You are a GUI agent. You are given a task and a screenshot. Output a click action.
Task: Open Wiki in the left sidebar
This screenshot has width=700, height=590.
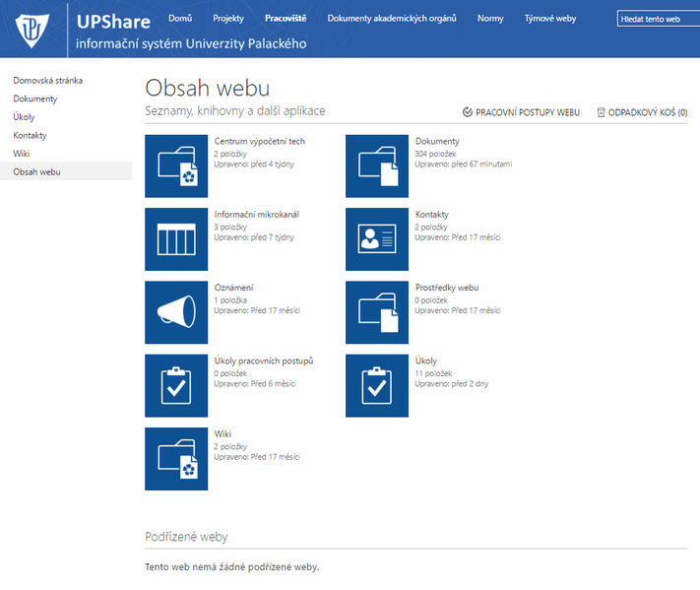click(22, 154)
